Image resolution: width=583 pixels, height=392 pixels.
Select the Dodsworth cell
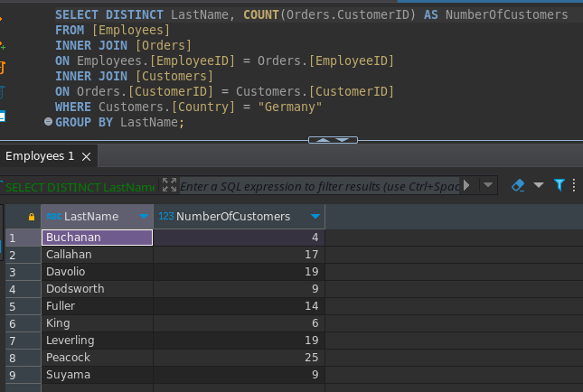pyautogui.click(x=97, y=289)
